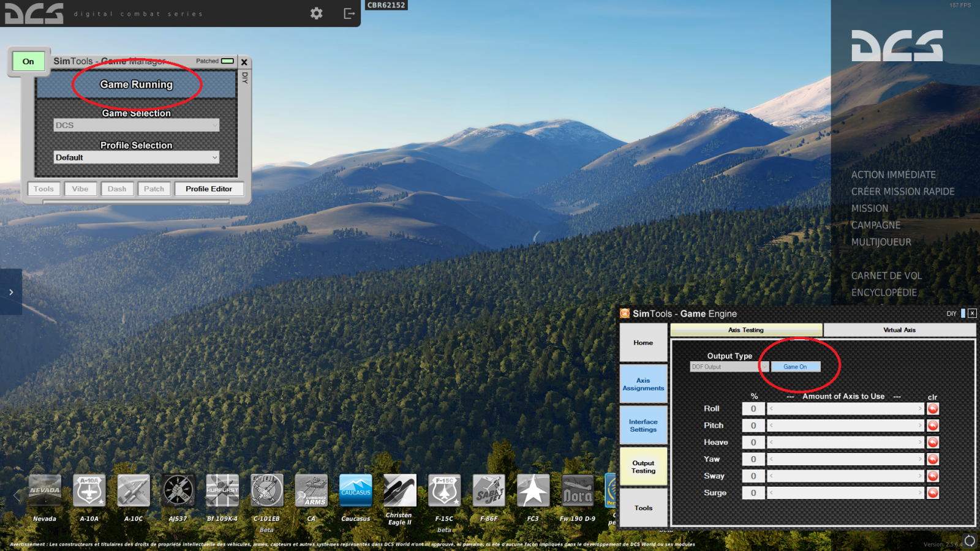
Task: Toggle the Patched status indicator
Action: click(227, 61)
